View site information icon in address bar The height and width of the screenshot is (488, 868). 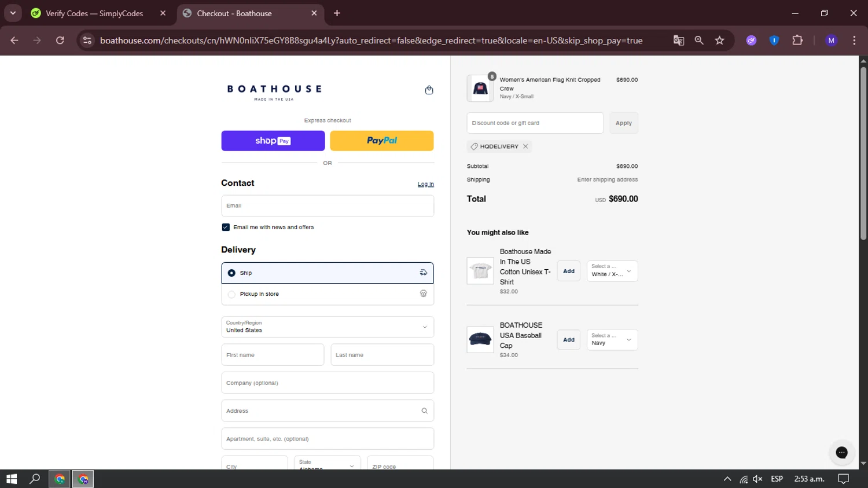[87, 41]
